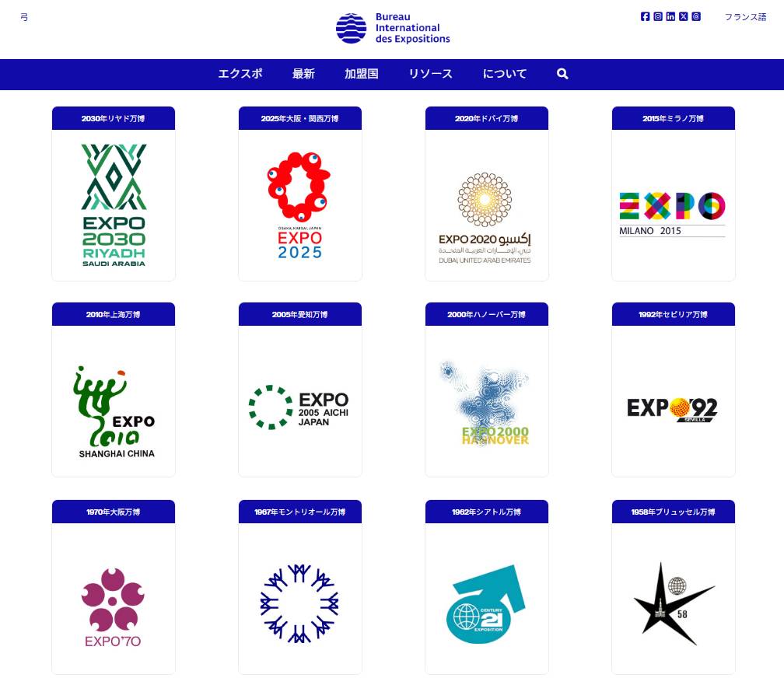784x685 pixels.
Task: Open the Threads social icon
Action: (696, 16)
